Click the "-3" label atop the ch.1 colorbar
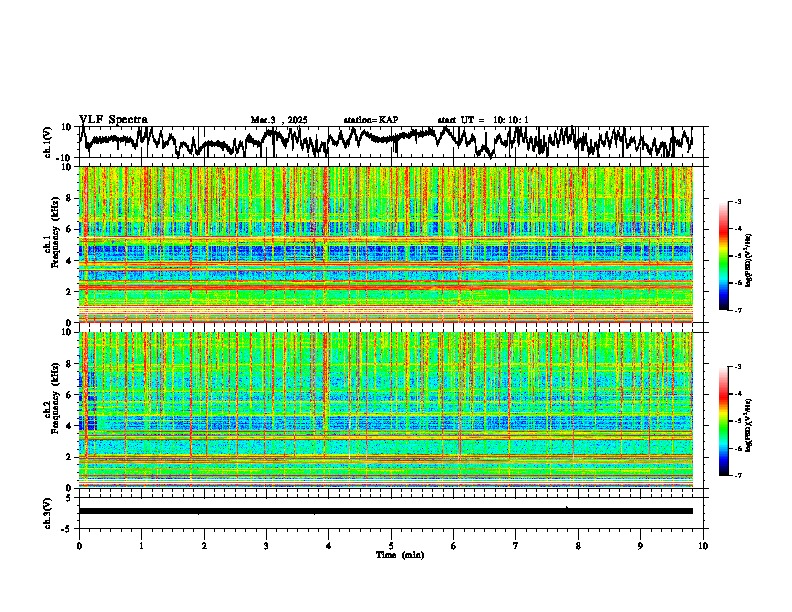This screenshot has height=612, width=792. [737, 202]
